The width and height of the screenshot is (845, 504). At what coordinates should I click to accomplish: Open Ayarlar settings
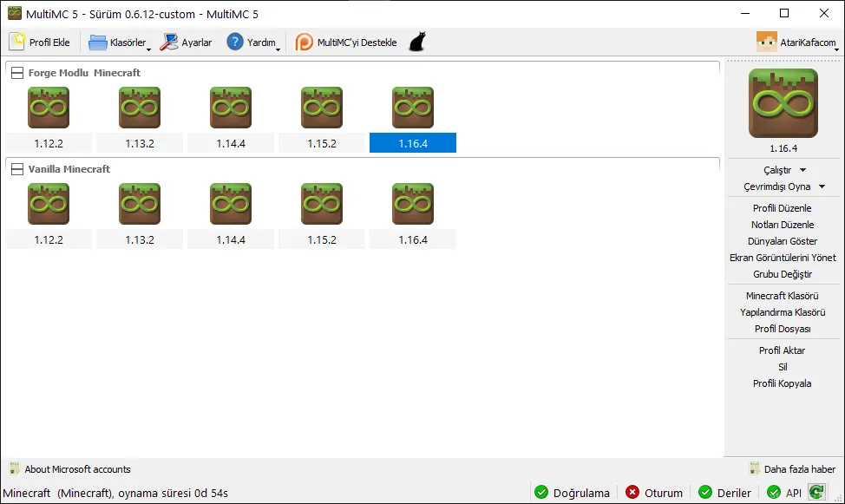click(x=186, y=42)
